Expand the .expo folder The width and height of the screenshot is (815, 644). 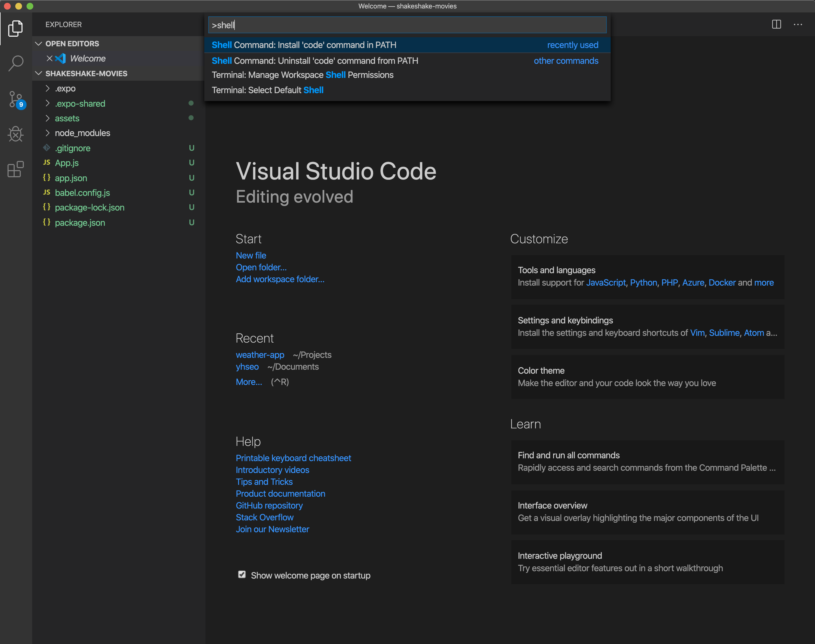pyautogui.click(x=47, y=89)
